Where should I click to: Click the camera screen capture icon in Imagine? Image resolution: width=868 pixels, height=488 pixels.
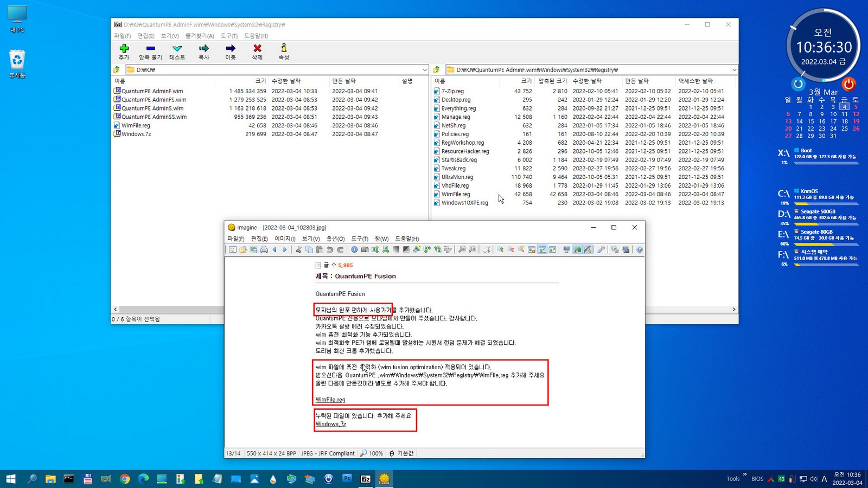pyautogui.click(x=365, y=249)
